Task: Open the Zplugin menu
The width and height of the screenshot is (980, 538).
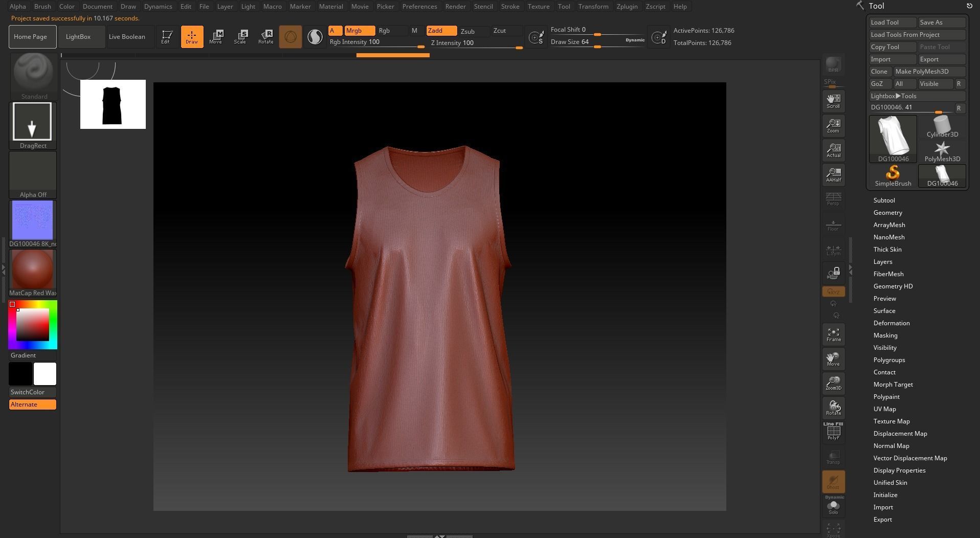Action: pyautogui.click(x=627, y=7)
